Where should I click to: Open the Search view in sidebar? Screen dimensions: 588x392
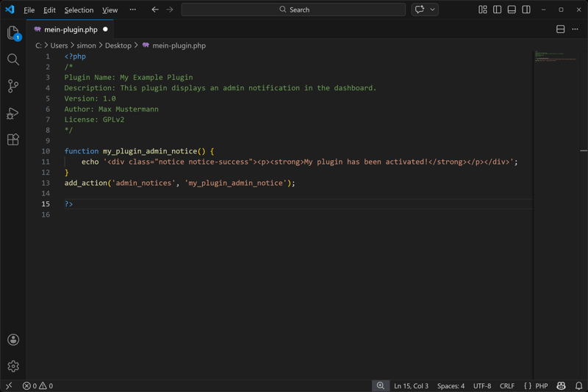tap(13, 59)
